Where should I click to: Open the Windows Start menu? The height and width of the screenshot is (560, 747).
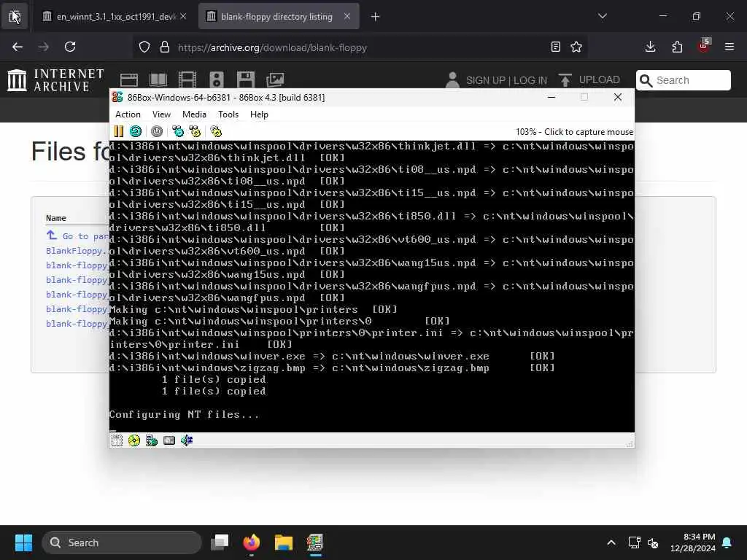pos(23,542)
